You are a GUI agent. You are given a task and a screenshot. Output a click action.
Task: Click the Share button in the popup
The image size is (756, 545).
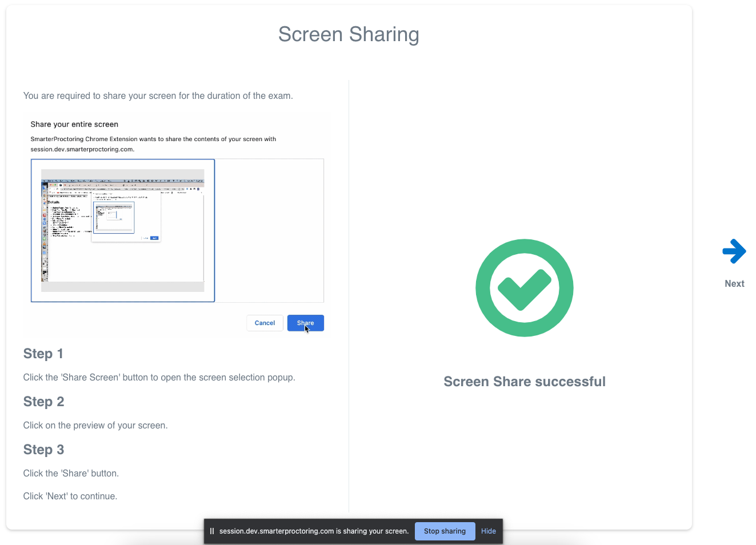(305, 323)
